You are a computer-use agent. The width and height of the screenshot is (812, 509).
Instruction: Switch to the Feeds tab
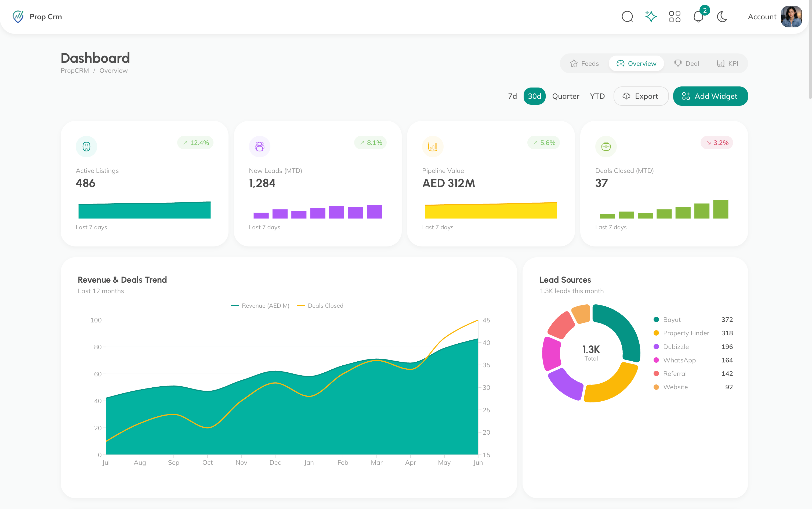(x=584, y=63)
